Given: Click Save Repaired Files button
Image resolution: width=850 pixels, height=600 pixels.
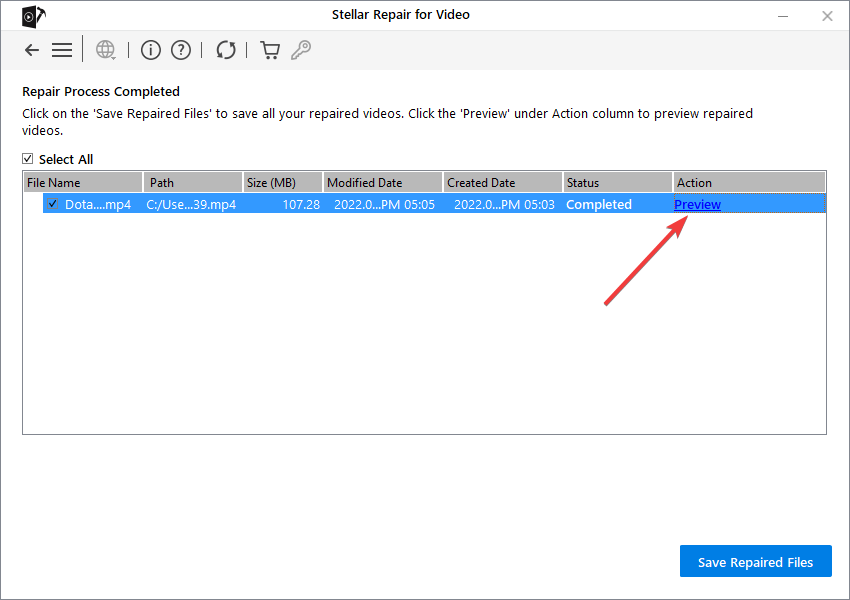Looking at the screenshot, I should pyautogui.click(x=755, y=562).
